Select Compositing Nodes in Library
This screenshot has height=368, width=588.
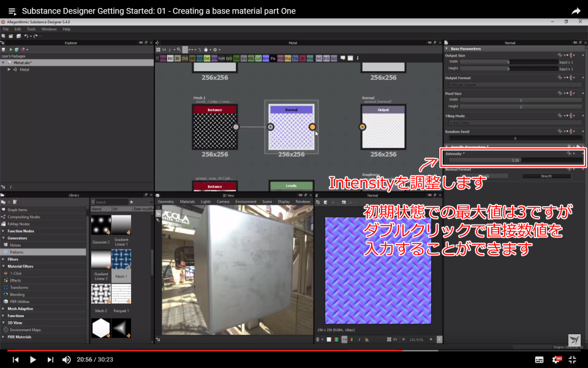(24, 217)
